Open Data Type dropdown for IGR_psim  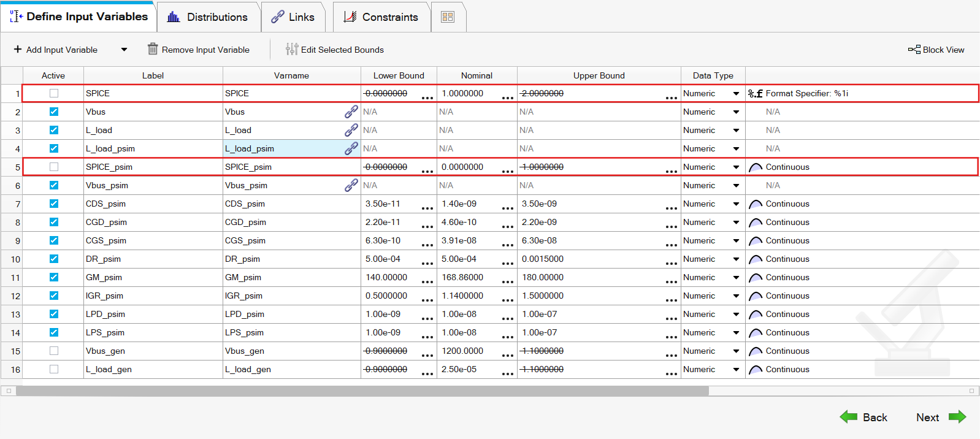click(x=736, y=296)
